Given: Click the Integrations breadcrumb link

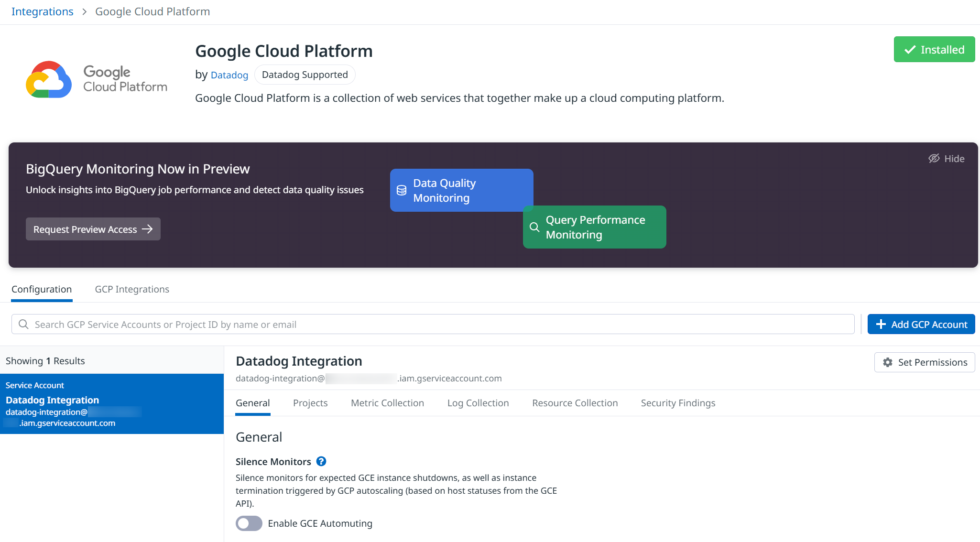Looking at the screenshot, I should tap(43, 11).
